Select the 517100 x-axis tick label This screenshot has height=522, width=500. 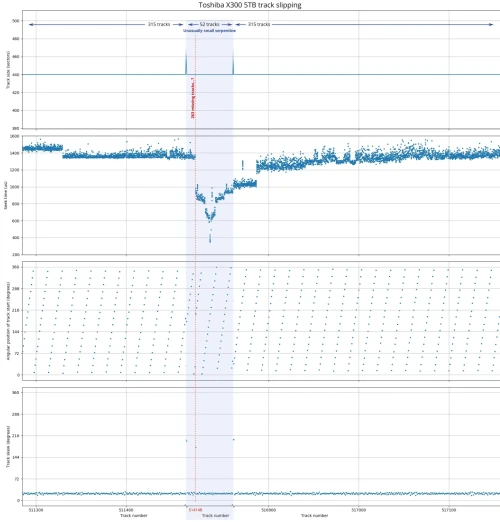coord(449,510)
